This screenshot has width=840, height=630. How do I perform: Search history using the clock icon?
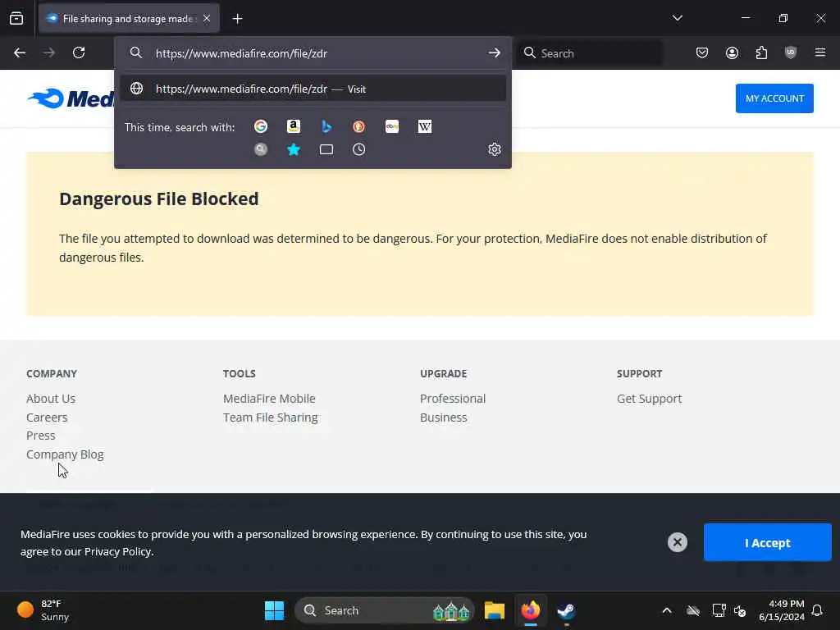(359, 149)
